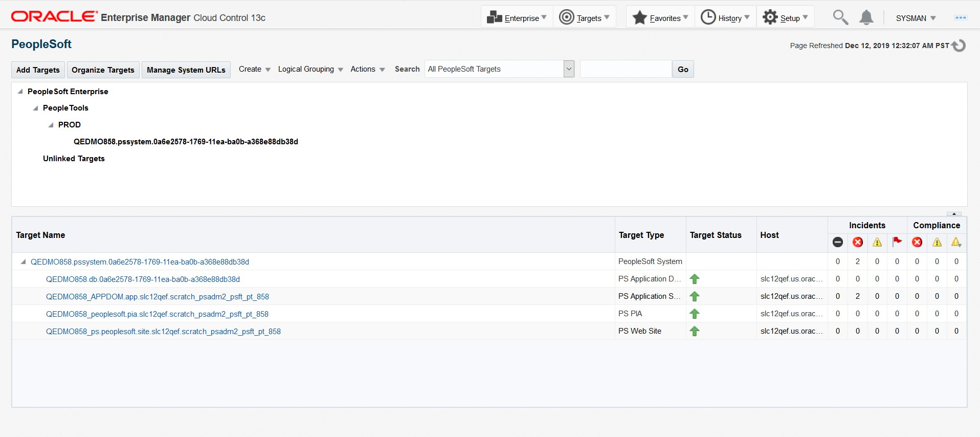Open the Setup menu

[x=785, y=17]
